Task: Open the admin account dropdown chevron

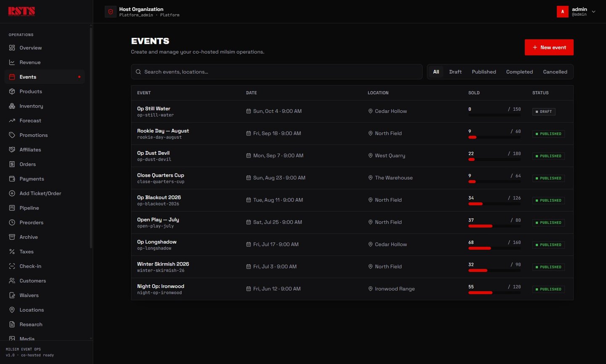Action: tap(593, 12)
